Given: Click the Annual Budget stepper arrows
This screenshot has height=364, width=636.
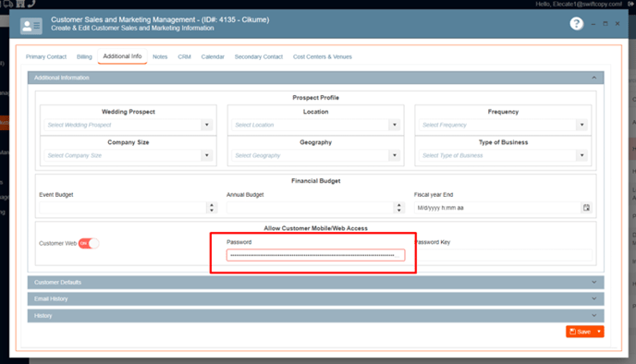Looking at the screenshot, I should pyautogui.click(x=398, y=208).
